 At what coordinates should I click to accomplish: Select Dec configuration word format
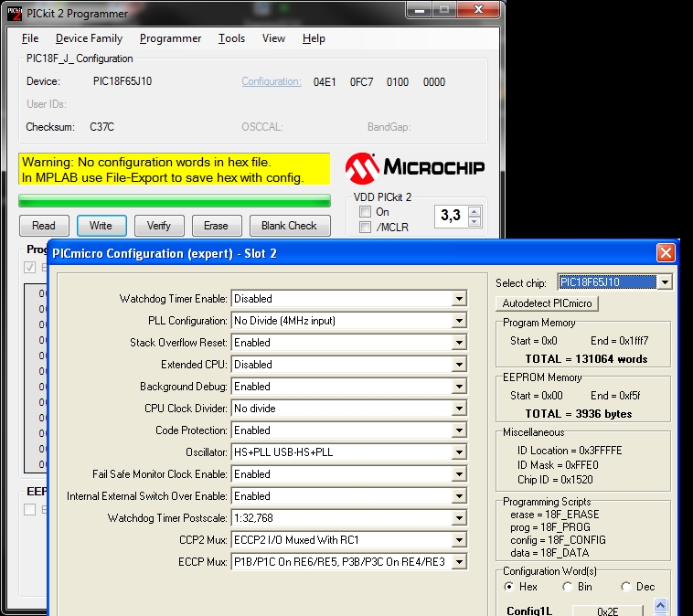pyautogui.click(x=626, y=587)
